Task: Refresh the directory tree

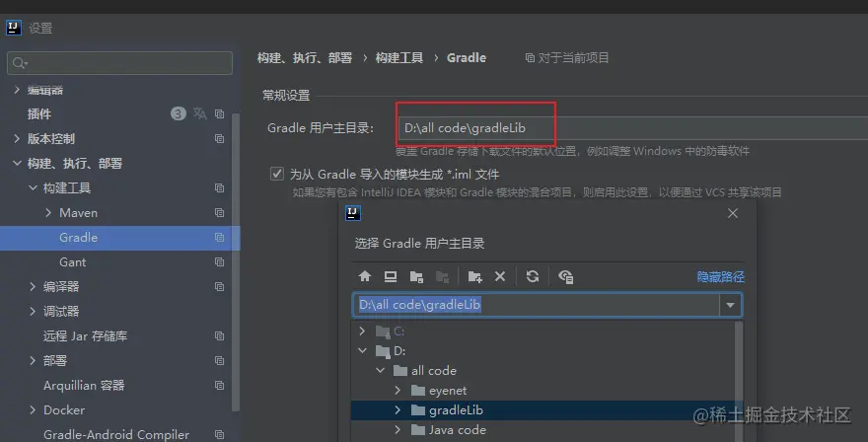Action: [533, 276]
